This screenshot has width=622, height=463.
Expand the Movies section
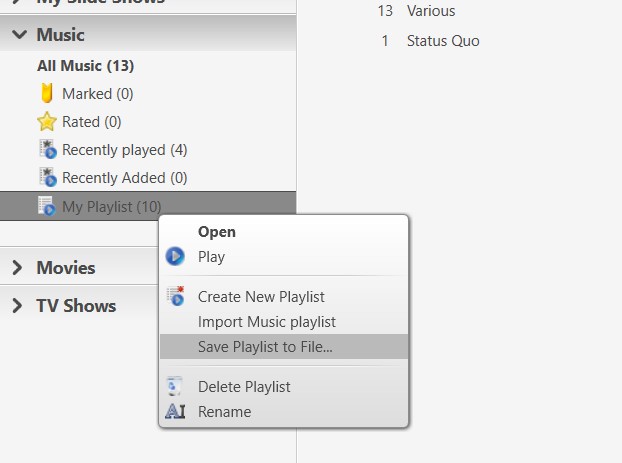click(18, 268)
